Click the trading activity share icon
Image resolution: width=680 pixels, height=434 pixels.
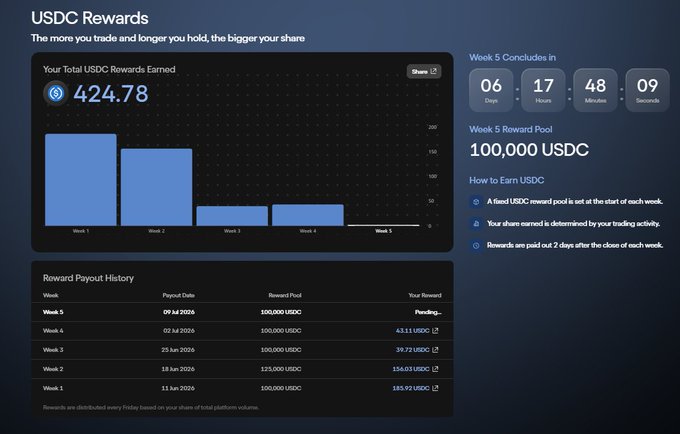click(x=476, y=224)
